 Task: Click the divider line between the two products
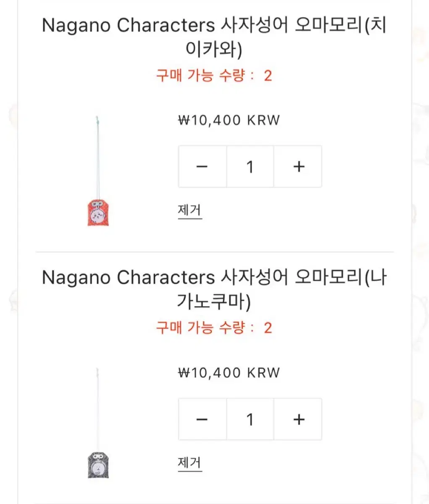pyautogui.click(x=214, y=252)
